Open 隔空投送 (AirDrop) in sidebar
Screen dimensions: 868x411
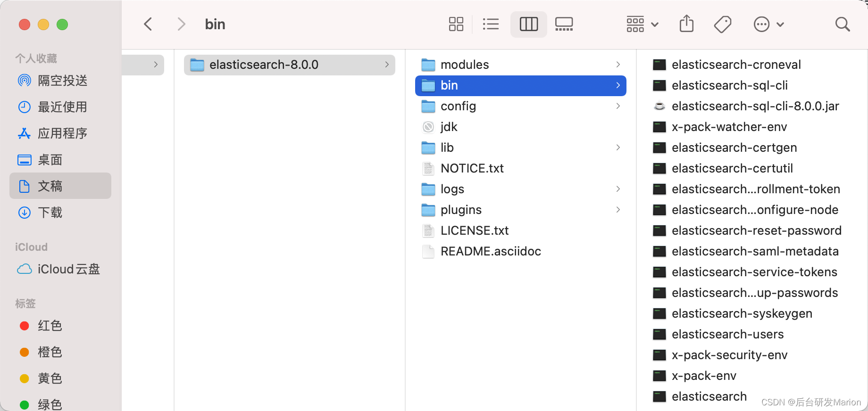60,81
